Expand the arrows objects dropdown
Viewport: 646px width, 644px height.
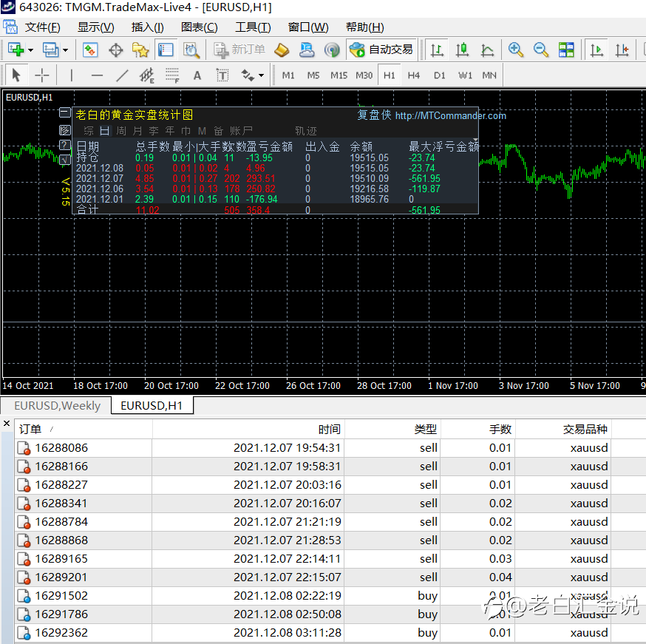261,75
